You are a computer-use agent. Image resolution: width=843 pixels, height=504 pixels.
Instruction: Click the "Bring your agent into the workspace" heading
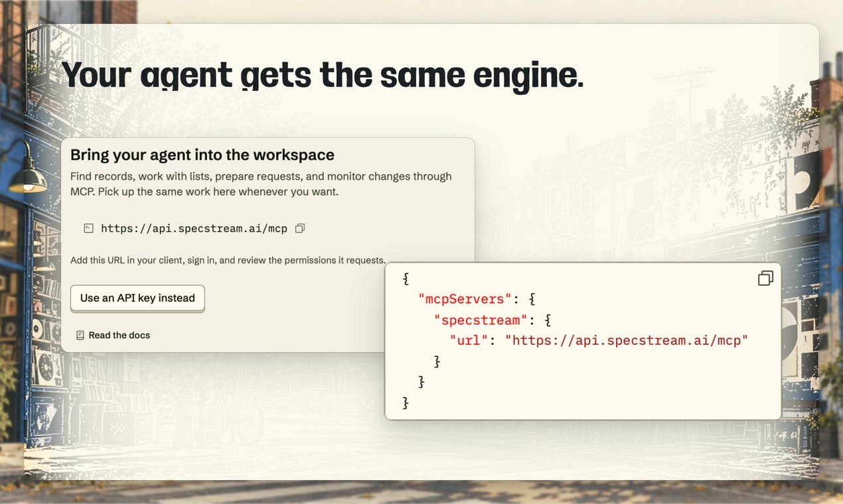click(202, 155)
